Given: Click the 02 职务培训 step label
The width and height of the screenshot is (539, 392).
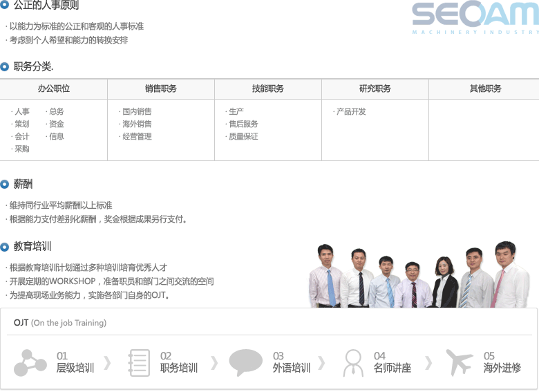Looking at the screenshot, I should [179, 363].
